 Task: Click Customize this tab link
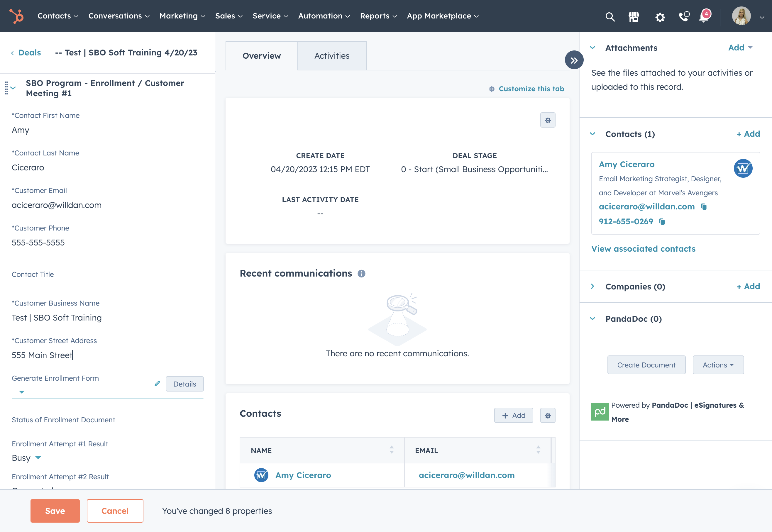[526, 89]
